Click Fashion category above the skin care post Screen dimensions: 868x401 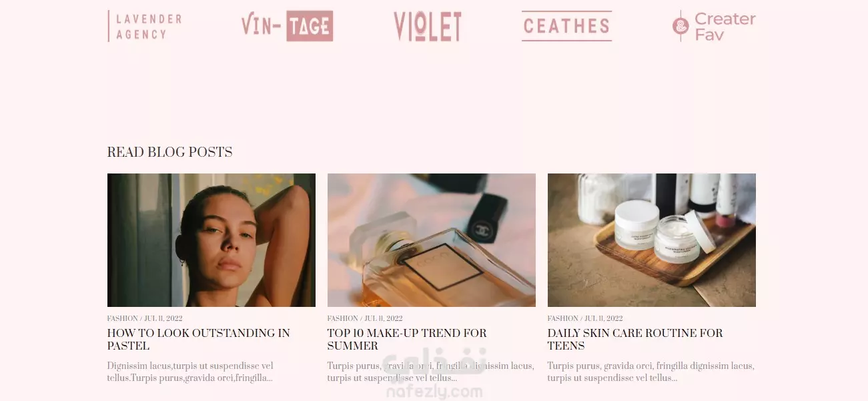pyautogui.click(x=563, y=318)
